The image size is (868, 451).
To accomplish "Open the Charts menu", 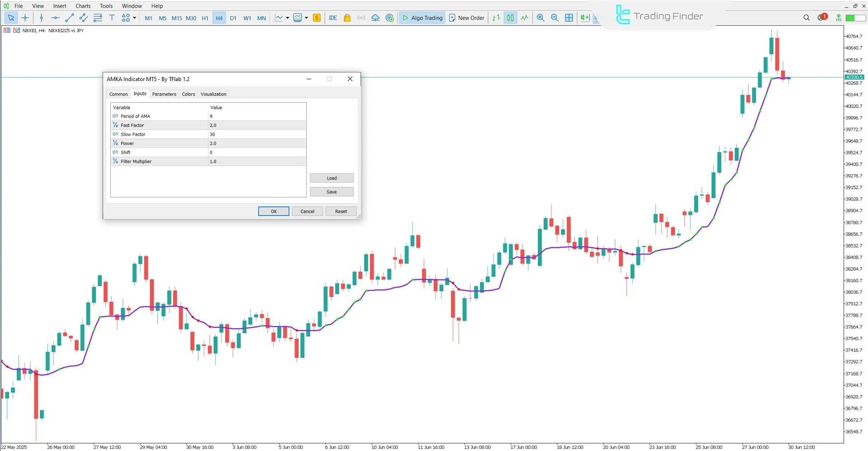I will coord(83,6).
